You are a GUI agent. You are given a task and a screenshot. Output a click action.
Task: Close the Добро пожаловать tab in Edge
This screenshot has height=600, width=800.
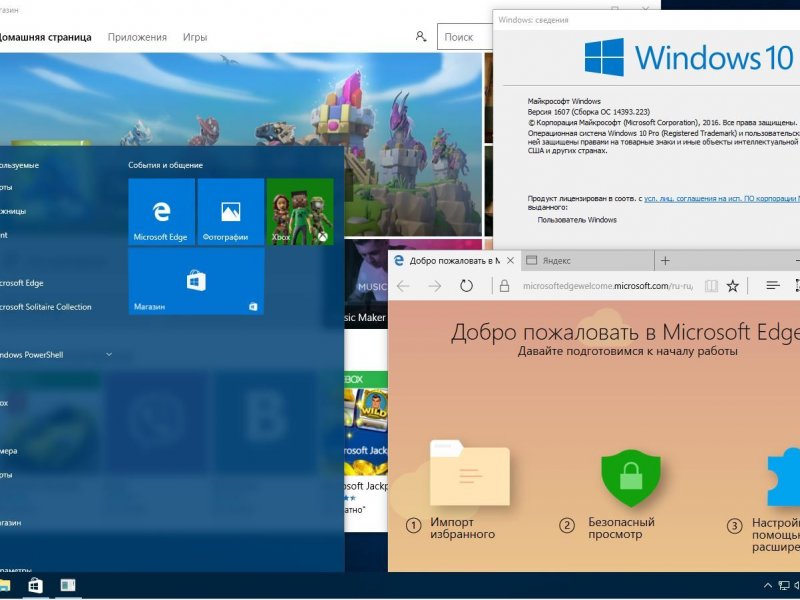[510, 261]
